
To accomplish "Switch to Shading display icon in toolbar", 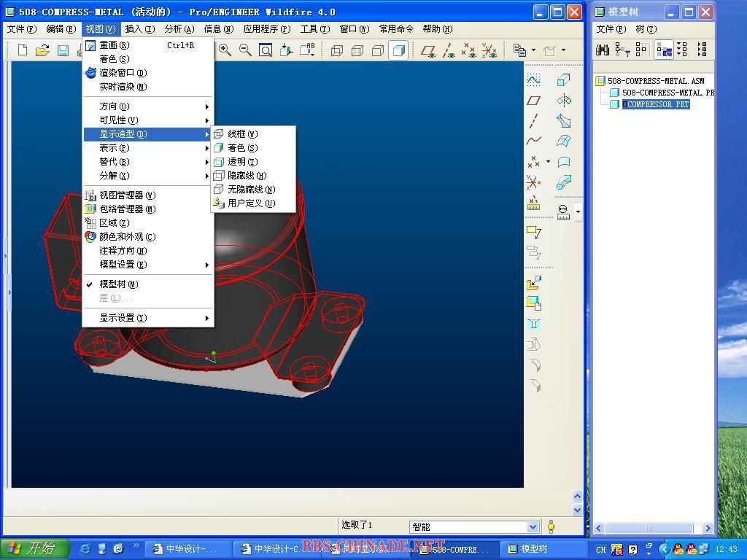I will click(x=398, y=50).
